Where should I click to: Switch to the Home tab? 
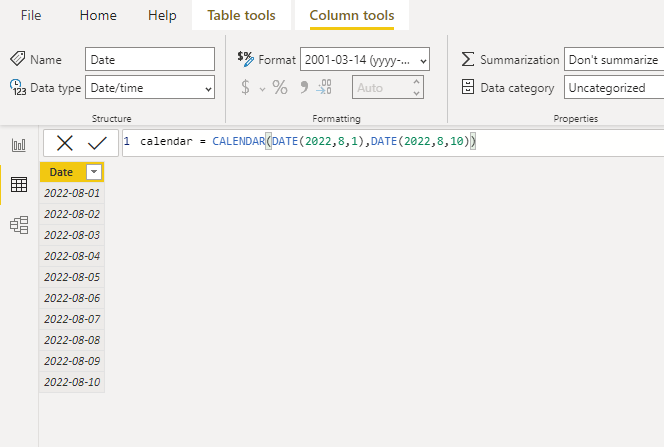point(98,15)
